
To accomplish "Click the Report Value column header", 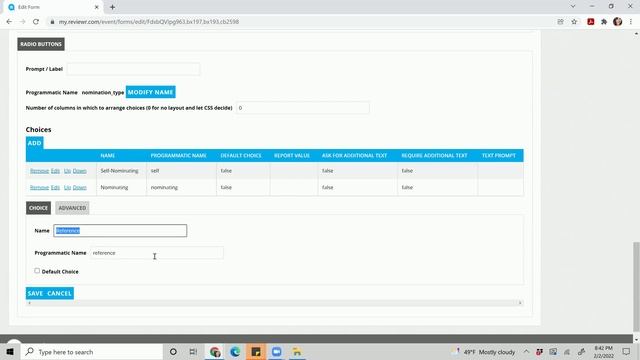I will pyautogui.click(x=292, y=156).
